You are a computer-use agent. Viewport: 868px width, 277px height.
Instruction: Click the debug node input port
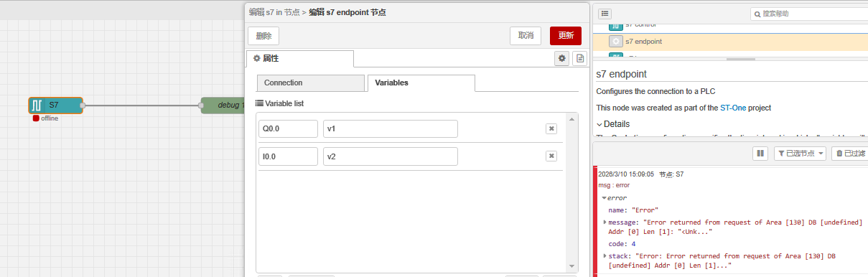pos(201,105)
